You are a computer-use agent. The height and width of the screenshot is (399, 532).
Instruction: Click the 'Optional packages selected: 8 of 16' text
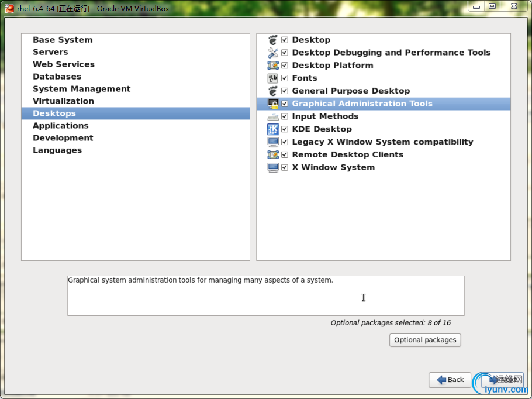coord(391,322)
